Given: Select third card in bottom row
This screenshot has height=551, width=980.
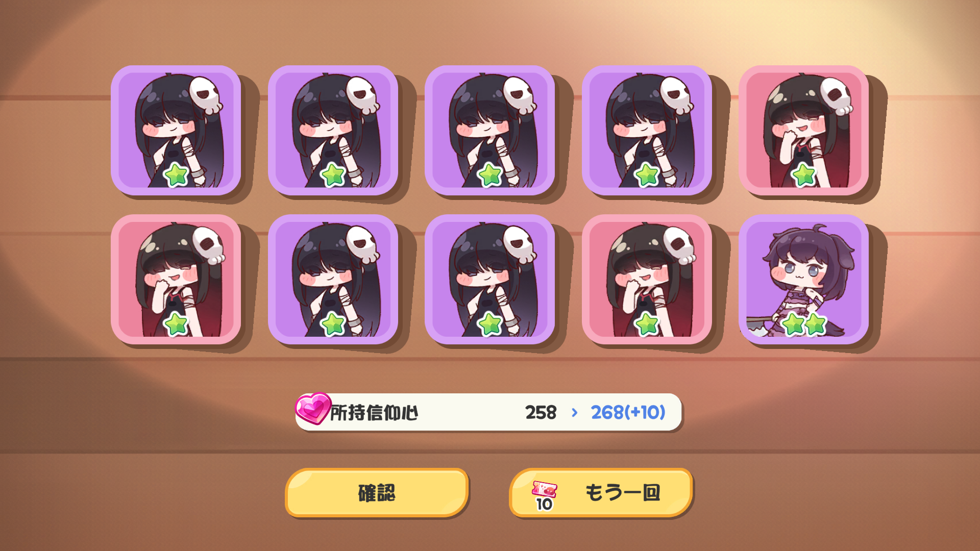Looking at the screenshot, I should [489, 279].
